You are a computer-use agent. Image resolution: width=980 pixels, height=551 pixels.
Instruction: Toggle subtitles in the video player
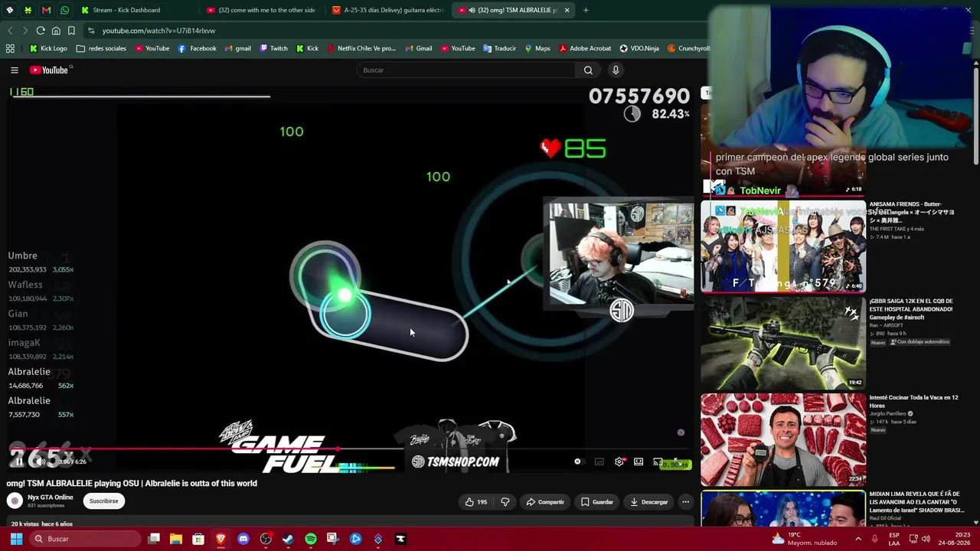click(599, 461)
